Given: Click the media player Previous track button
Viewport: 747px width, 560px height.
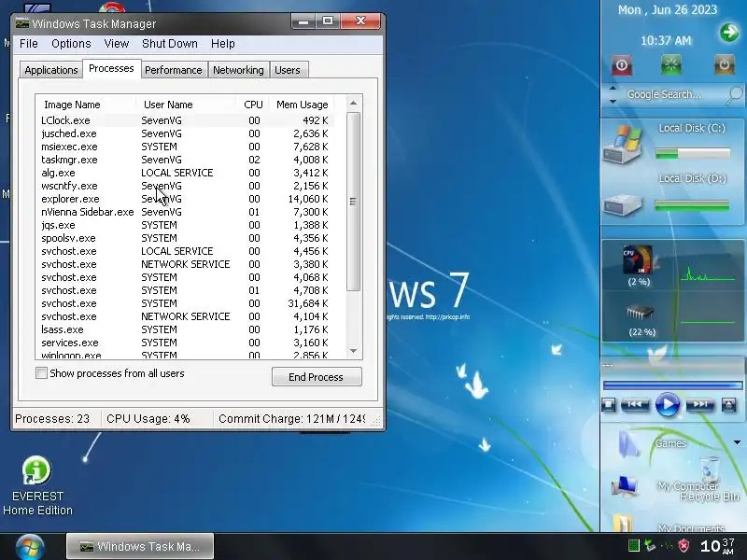Looking at the screenshot, I should coord(635,405).
